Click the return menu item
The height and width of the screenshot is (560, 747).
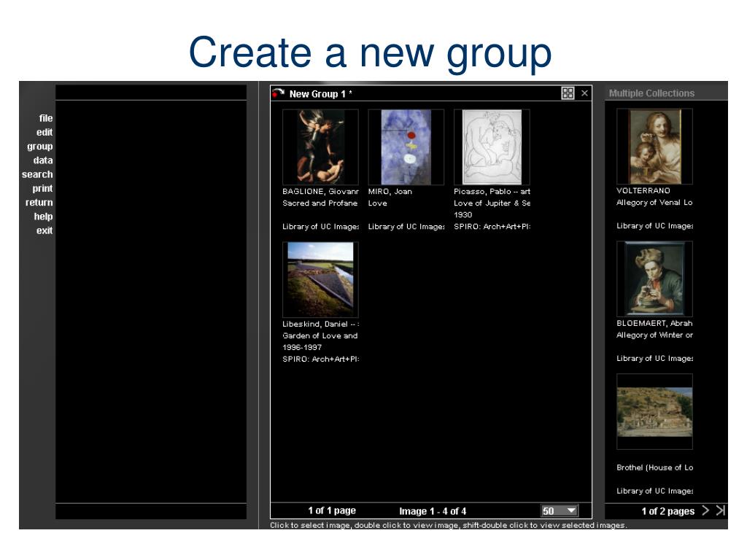[x=39, y=203]
